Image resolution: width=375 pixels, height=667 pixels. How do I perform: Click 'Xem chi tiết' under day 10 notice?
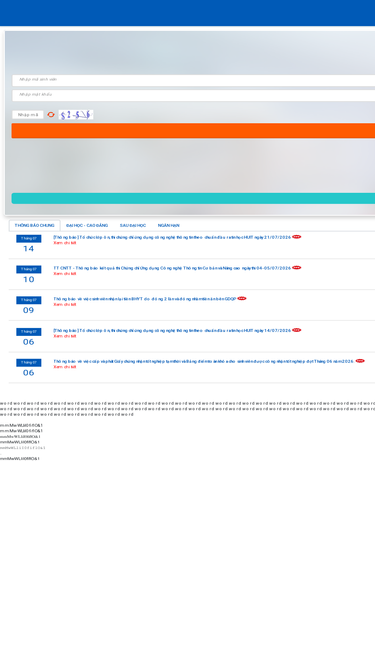pos(65,274)
